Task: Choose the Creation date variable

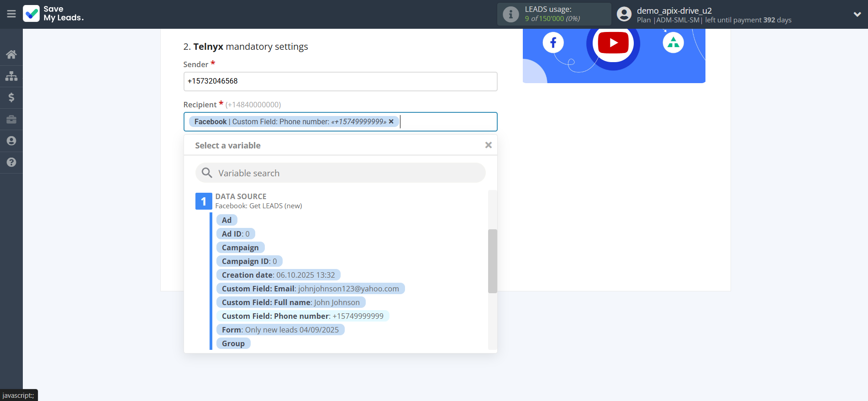Action: [278, 275]
